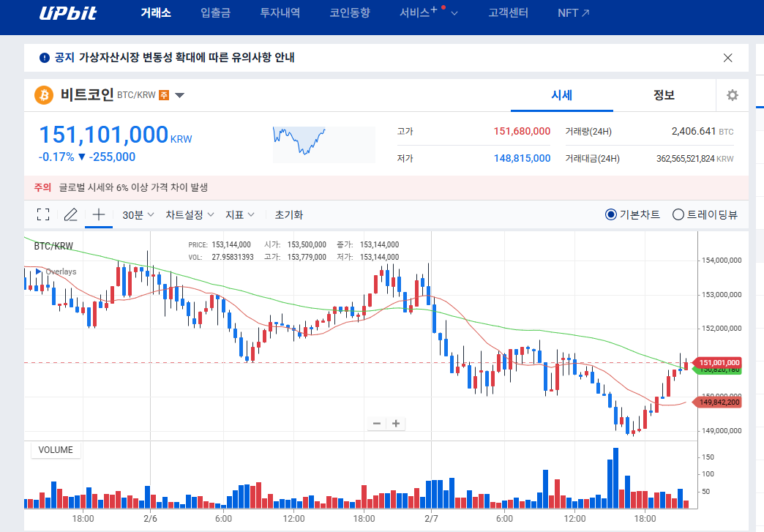Zoom in using the chart plus button
Viewport: 764px width, 532px height.
tap(395, 424)
